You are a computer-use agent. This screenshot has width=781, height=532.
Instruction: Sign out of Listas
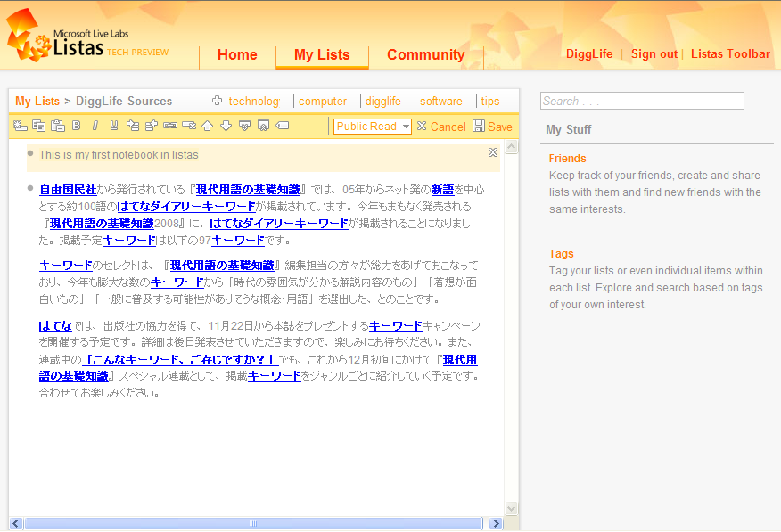[654, 53]
